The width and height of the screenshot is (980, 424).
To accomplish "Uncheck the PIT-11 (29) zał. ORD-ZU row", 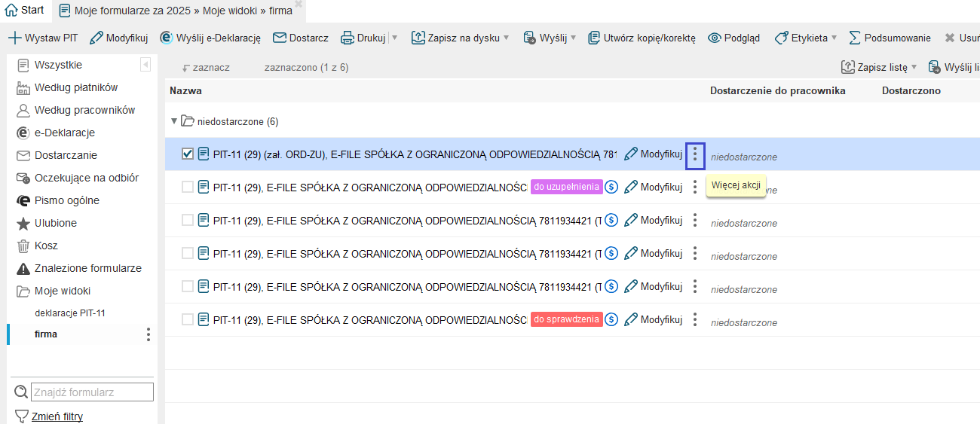I will [188, 154].
